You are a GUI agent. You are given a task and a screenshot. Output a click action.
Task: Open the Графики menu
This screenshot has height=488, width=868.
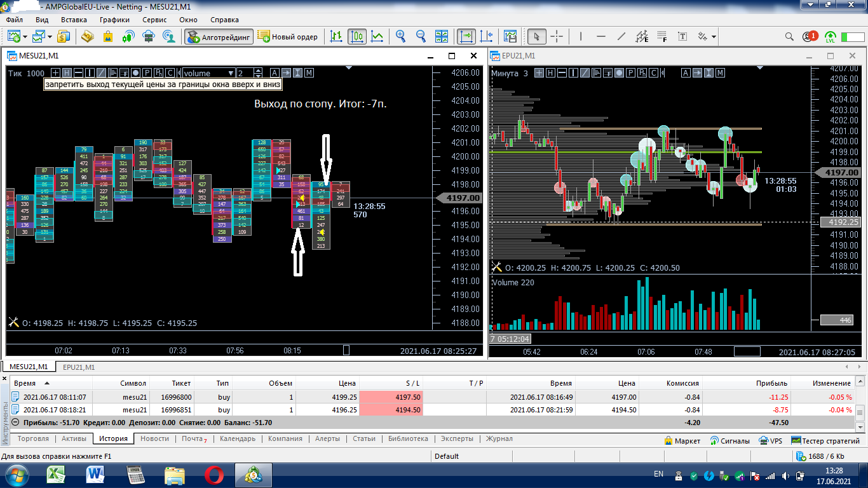coord(114,20)
